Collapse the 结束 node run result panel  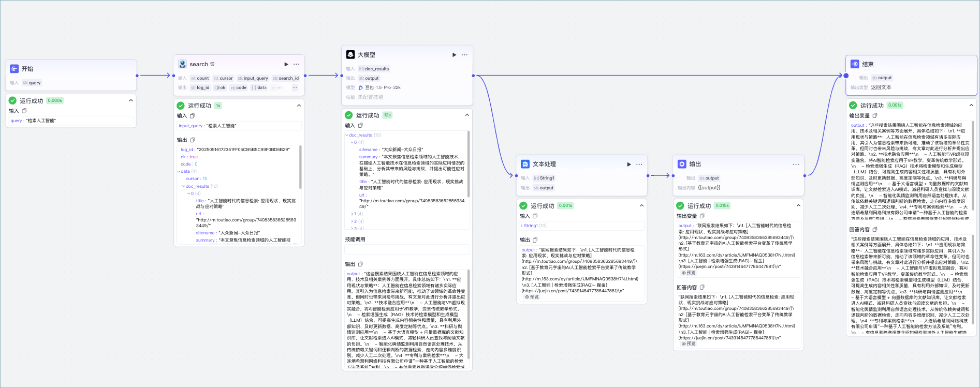pos(971,105)
